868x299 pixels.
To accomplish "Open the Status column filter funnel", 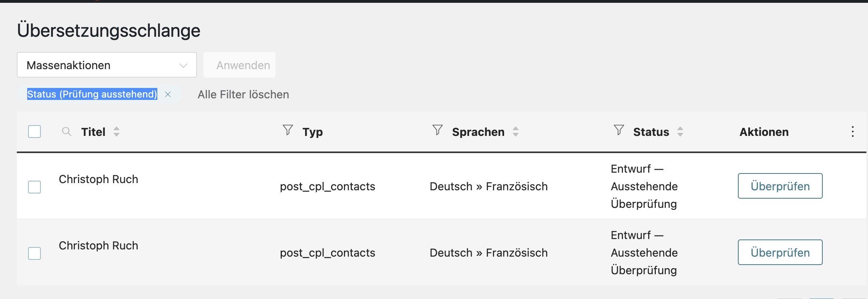I will click(619, 130).
